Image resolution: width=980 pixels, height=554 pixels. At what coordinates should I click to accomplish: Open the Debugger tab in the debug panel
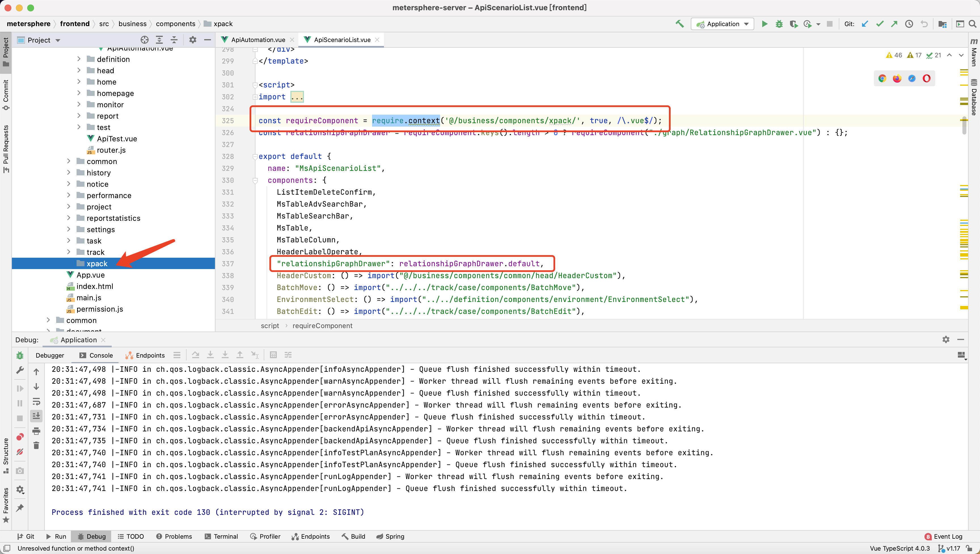50,355
